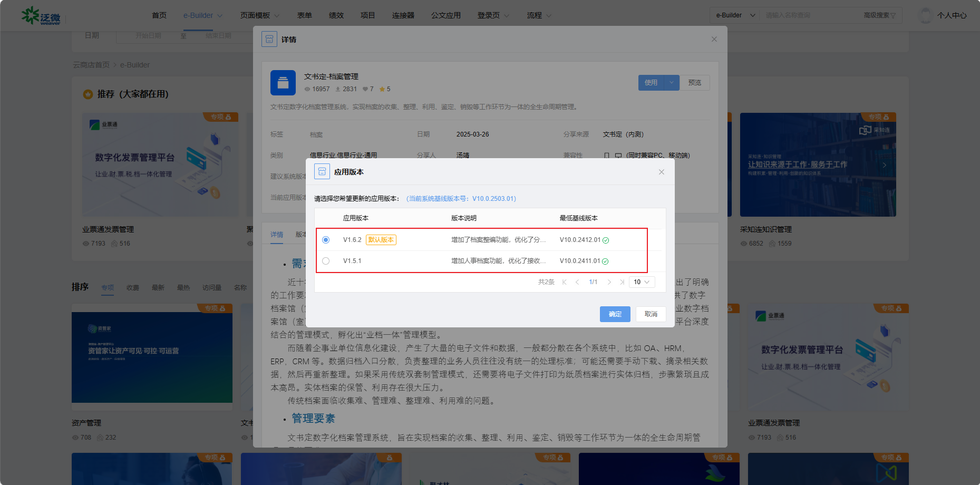This screenshot has height=485, width=980.
Task: Open 项目 in the top navigation
Action: coord(368,15)
